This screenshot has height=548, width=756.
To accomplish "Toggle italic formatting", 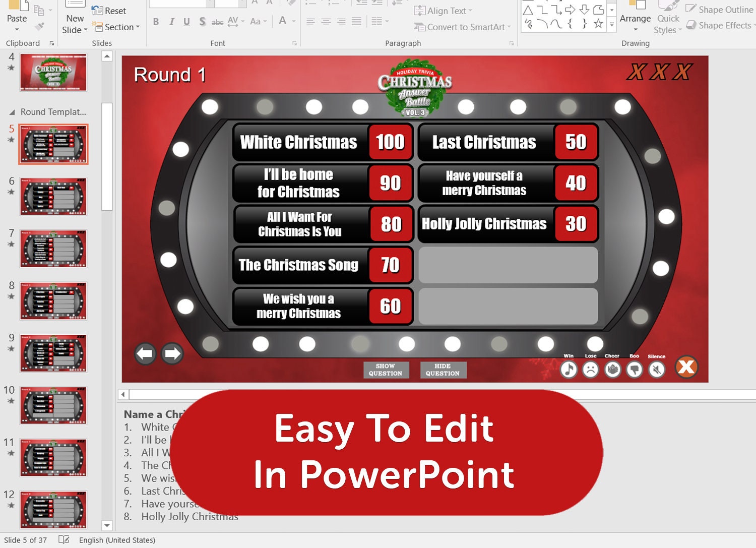I will (x=171, y=22).
